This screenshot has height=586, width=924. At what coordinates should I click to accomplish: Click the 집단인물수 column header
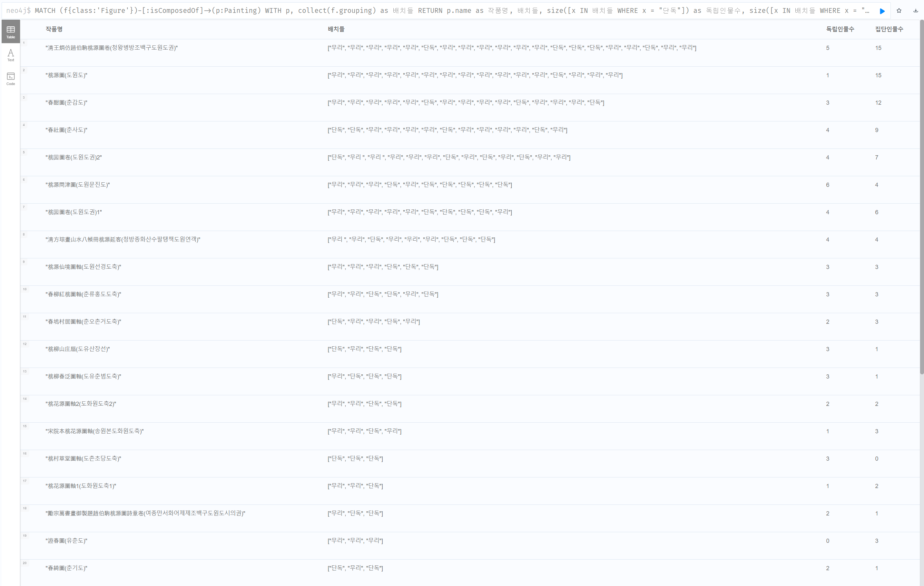coord(889,29)
